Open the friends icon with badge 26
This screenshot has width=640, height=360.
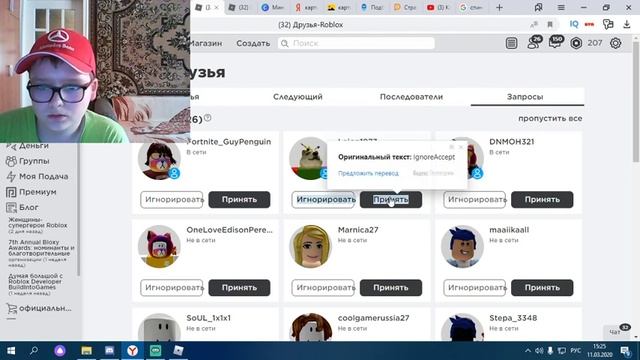coord(534,42)
